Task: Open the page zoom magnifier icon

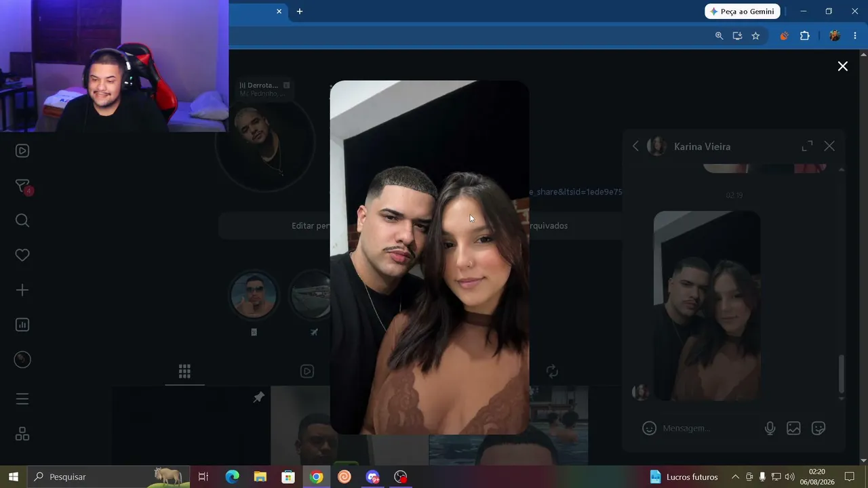Action: tap(719, 36)
